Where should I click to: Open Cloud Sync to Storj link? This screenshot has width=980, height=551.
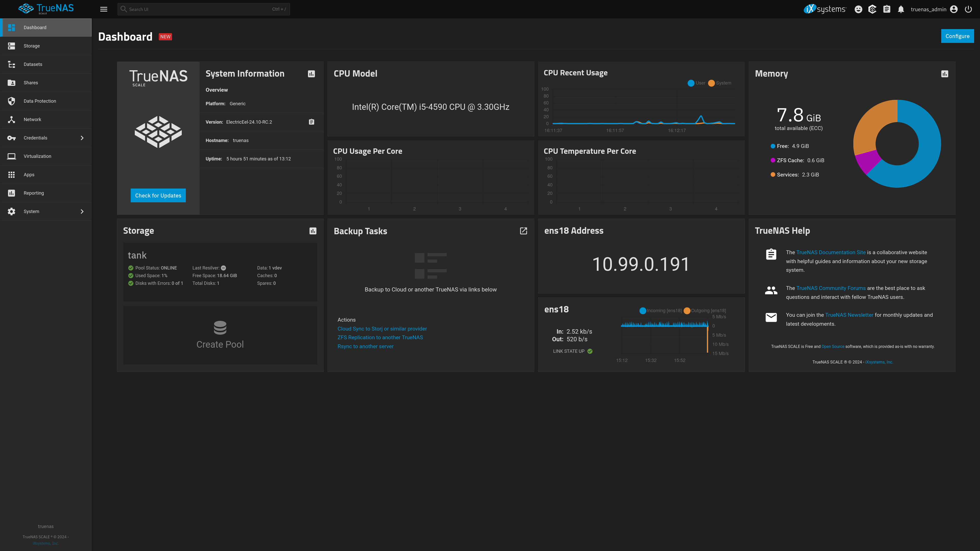382,329
